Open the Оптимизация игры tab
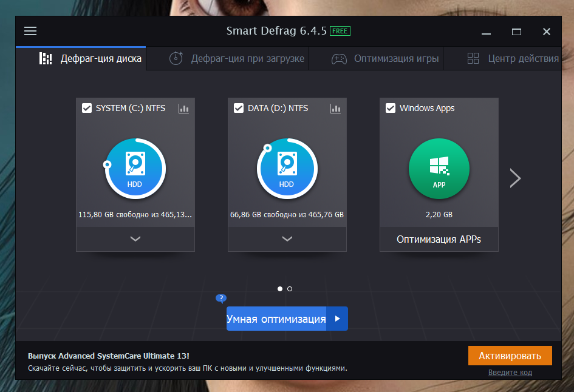Image resolution: width=574 pixels, height=392 pixels. (384, 59)
